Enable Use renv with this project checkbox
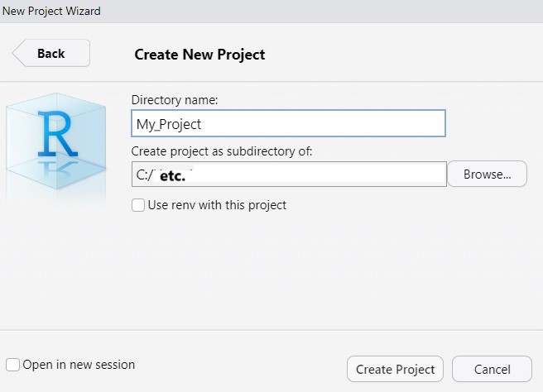The height and width of the screenshot is (392, 543). 138,205
